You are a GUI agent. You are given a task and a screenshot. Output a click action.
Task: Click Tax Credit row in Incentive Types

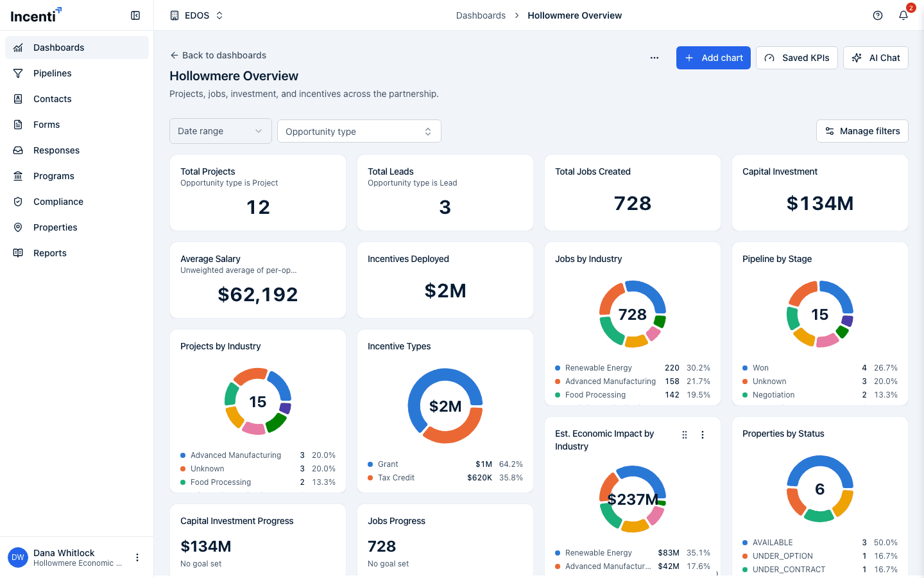(445, 478)
